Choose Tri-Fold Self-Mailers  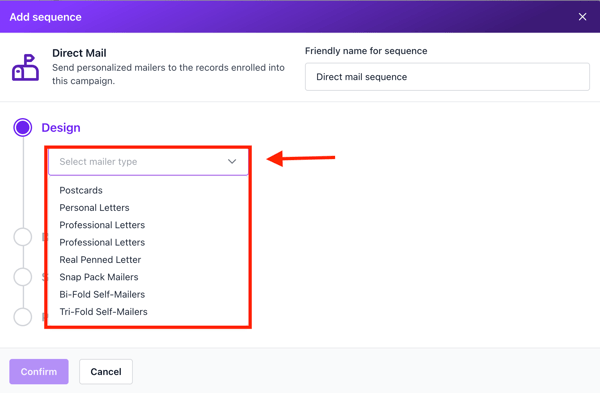(103, 311)
